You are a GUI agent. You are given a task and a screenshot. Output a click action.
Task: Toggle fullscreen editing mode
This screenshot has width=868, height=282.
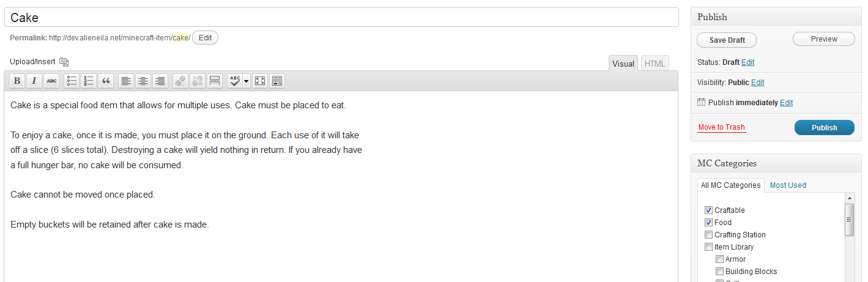point(259,81)
